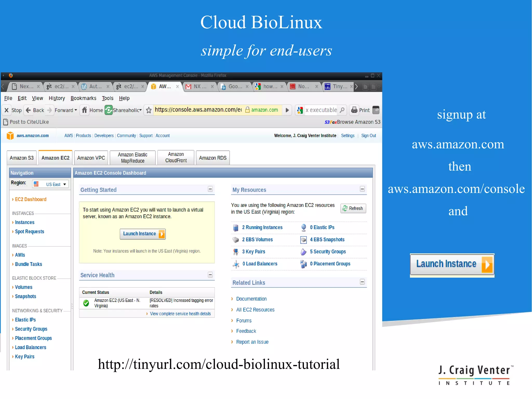Click the Placement Groups icon

pos(303,264)
